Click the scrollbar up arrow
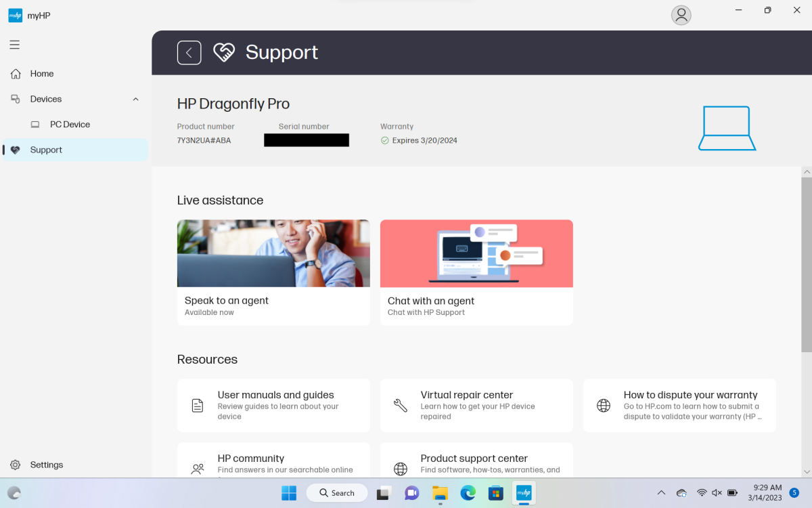 pos(807,171)
